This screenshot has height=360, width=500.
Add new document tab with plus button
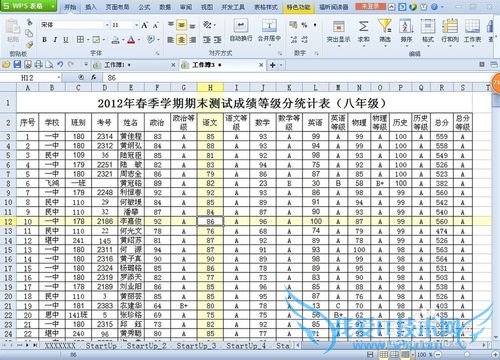coord(273,65)
